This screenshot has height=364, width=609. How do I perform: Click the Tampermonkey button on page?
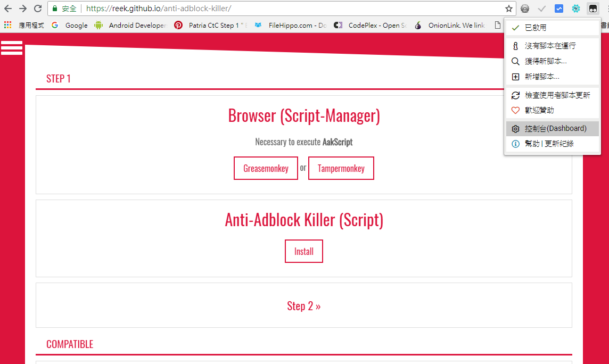[341, 168]
